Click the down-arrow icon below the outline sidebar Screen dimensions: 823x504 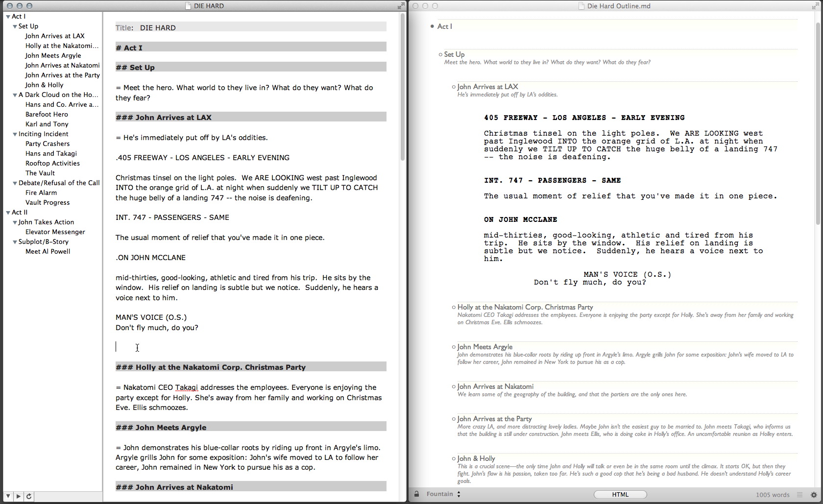tap(8, 496)
